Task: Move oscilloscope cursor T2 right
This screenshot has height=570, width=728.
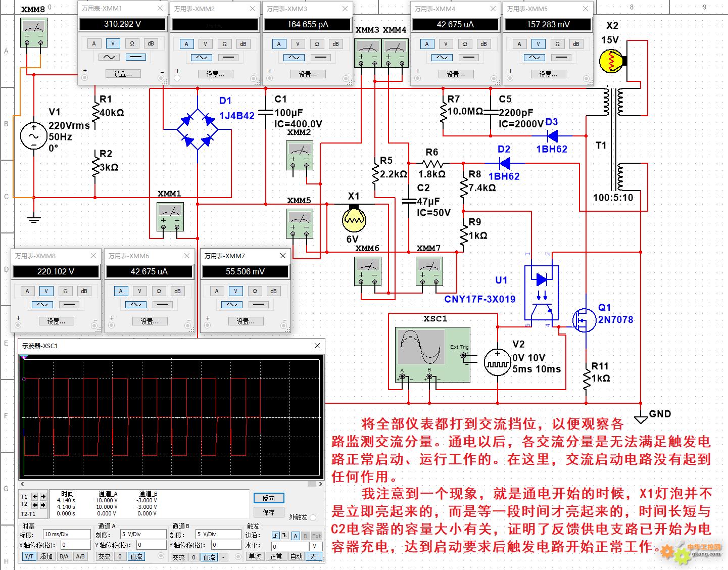Action: tap(43, 505)
